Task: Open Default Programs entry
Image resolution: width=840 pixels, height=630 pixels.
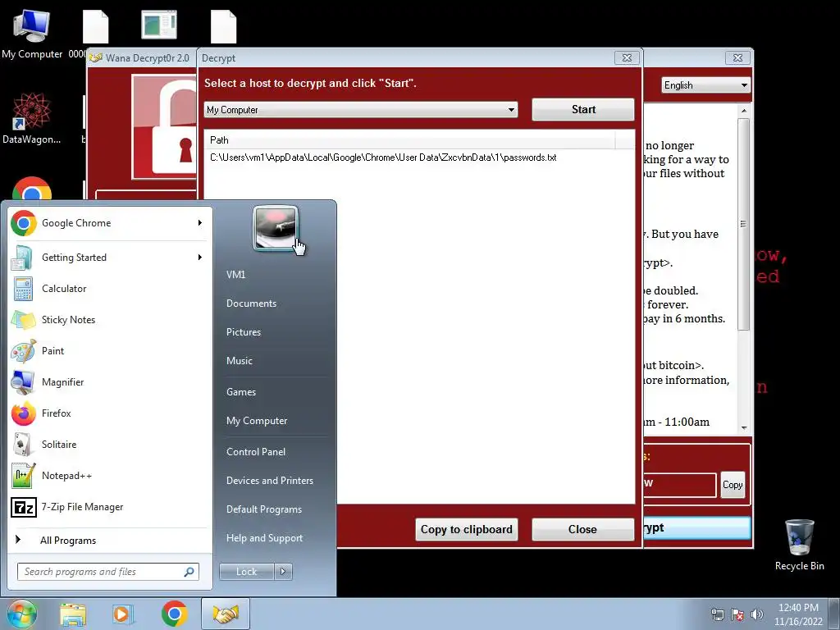Action: (x=263, y=509)
